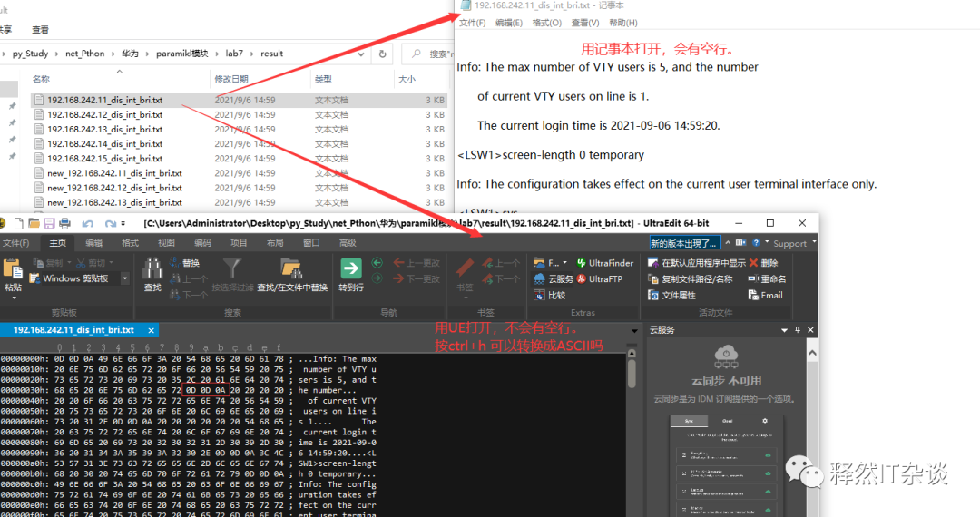Open Find/Replace in Files (查找/在文件中替换)
Image resolution: width=980 pixels, height=517 pixels.
pos(292,275)
